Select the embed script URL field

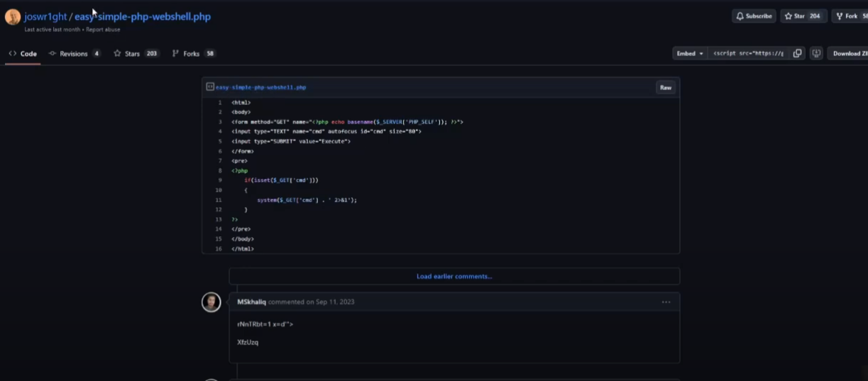(x=748, y=54)
